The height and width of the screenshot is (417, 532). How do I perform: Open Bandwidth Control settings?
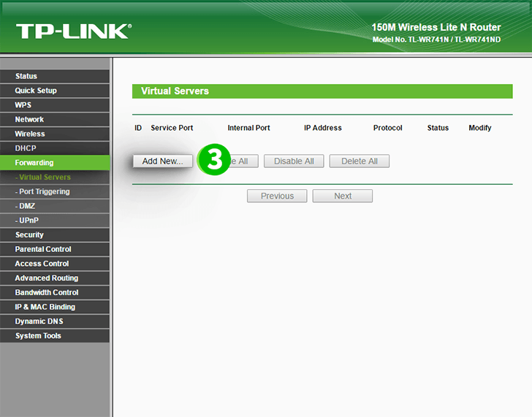pos(55,292)
